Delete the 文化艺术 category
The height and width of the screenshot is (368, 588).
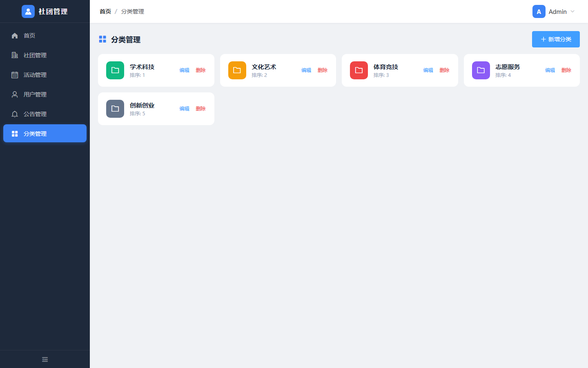coord(323,70)
